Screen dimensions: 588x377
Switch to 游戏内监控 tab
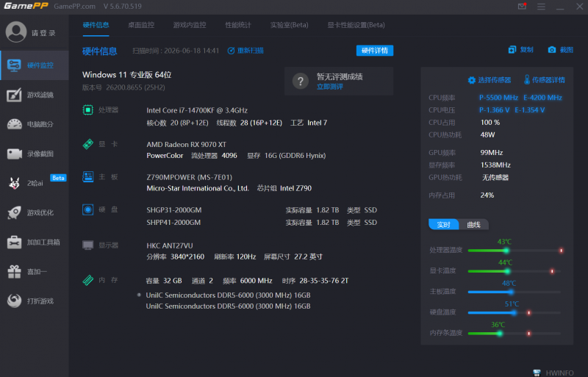coord(190,25)
